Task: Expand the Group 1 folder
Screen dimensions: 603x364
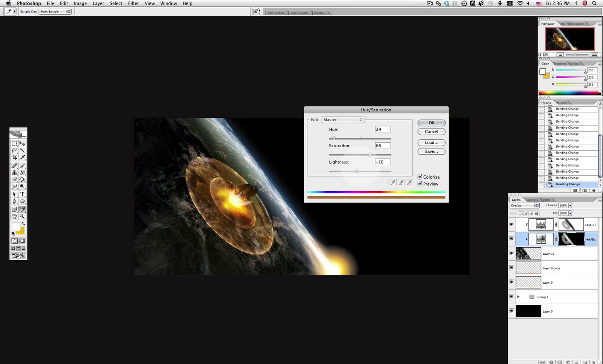Action: pos(518,297)
